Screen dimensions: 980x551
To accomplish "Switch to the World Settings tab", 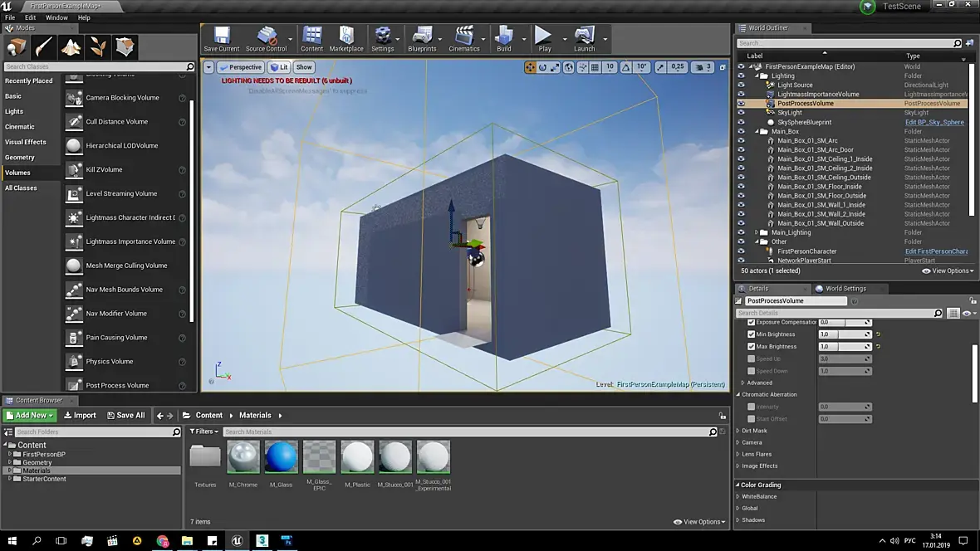I will [840, 289].
